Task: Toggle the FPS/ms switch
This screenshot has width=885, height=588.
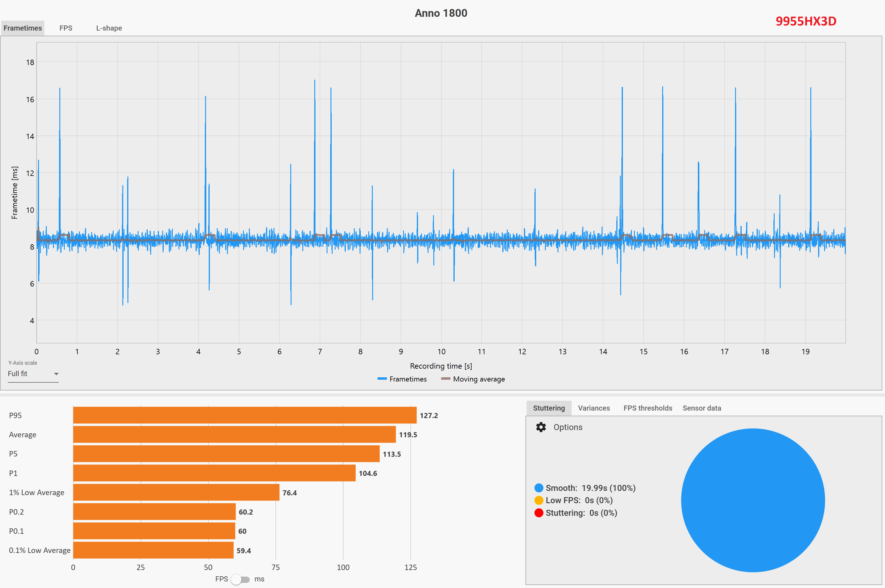Action: pyautogui.click(x=240, y=579)
